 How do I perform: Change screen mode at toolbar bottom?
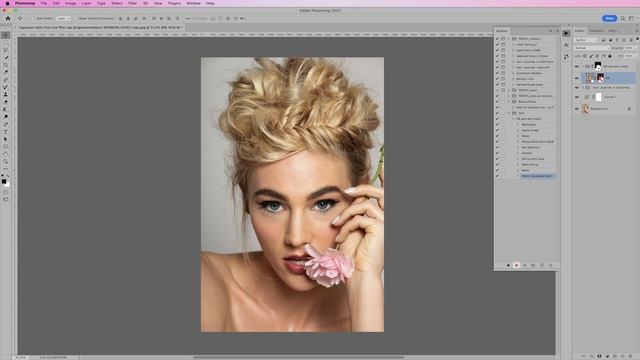(6, 200)
